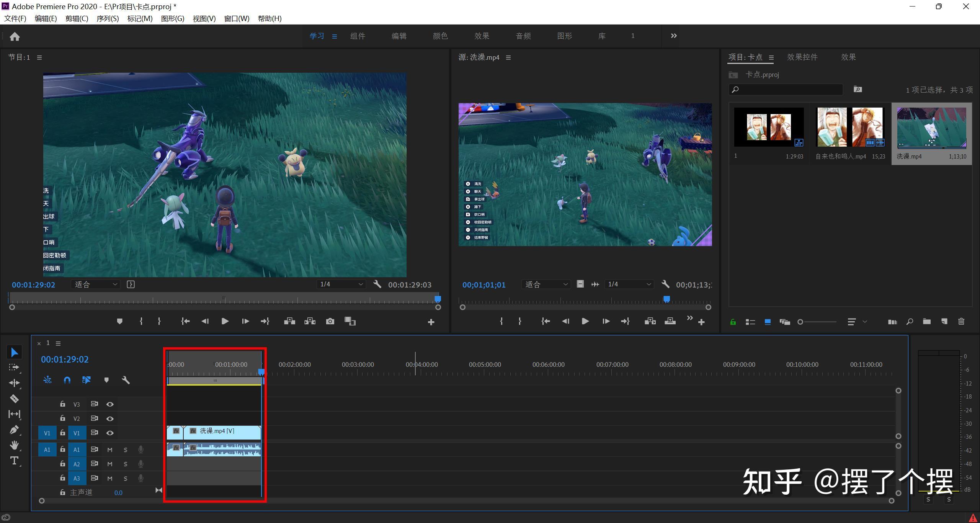
Task: Open the 效果控件 panel tab
Action: pyautogui.click(x=802, y=57)
